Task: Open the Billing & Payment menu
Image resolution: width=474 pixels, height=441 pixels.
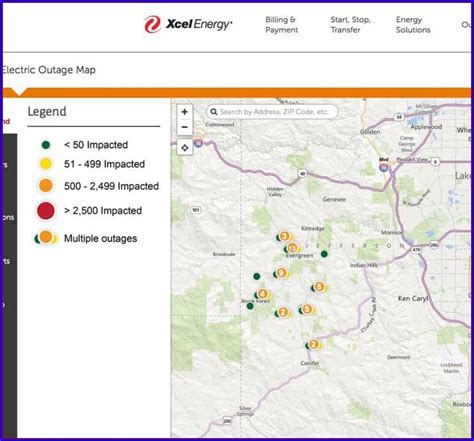Action: pos(282,25)
